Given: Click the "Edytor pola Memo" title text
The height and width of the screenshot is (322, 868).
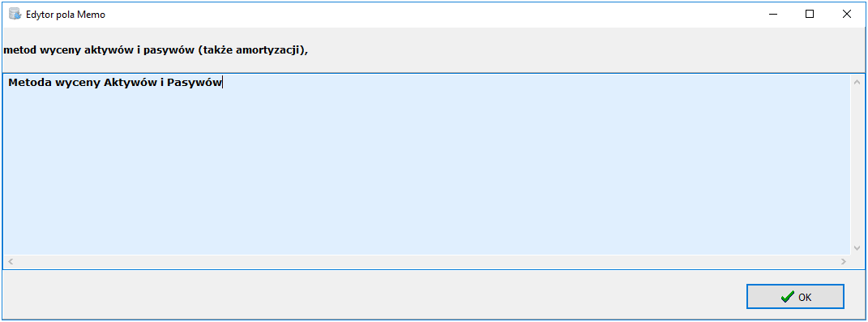Looking at the screenshot, I should click(x=66, y=15).
